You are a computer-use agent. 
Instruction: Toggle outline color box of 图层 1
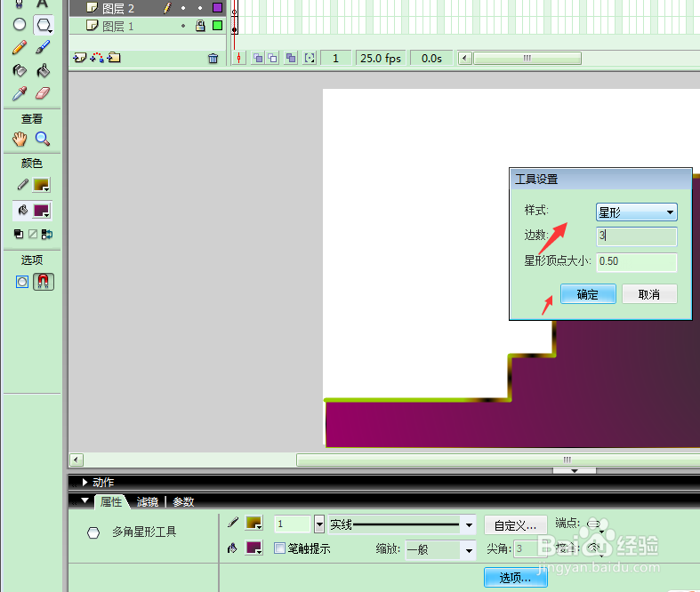click(217, 26)
